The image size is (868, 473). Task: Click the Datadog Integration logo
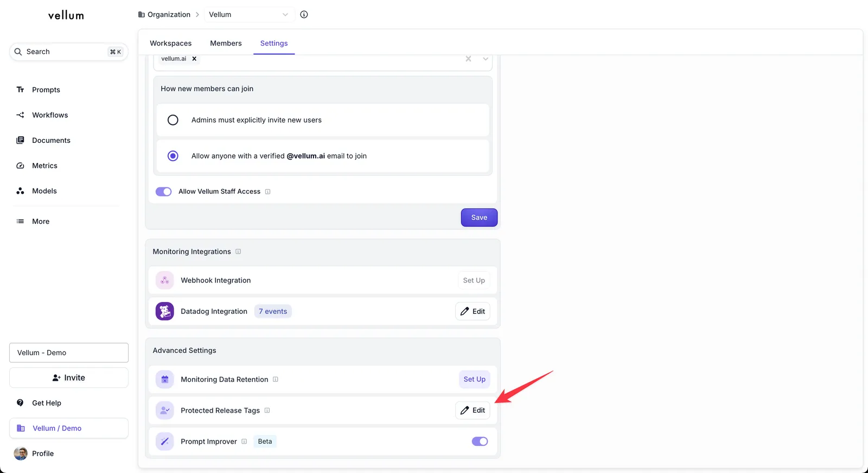(165, 311)
